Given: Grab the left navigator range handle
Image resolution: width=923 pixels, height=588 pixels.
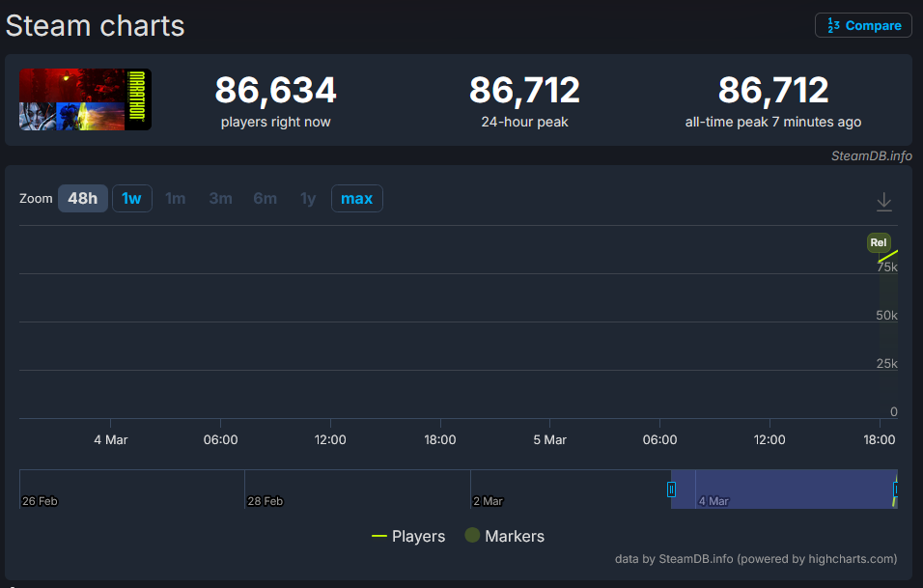Looking at the screenshot, I should tap(671, 490).
